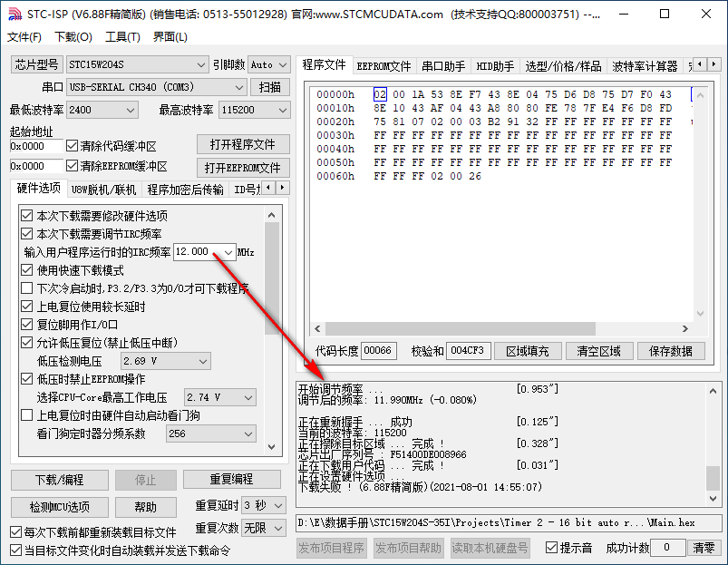Click hex viewer scroll-left arrow
The image size is (728, 565).
317,328
